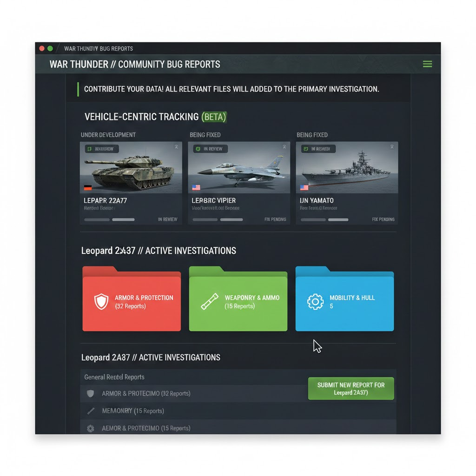Click the German flag on the tank card
Viewport: 476px width, 476px height.
tap(88, 188)
